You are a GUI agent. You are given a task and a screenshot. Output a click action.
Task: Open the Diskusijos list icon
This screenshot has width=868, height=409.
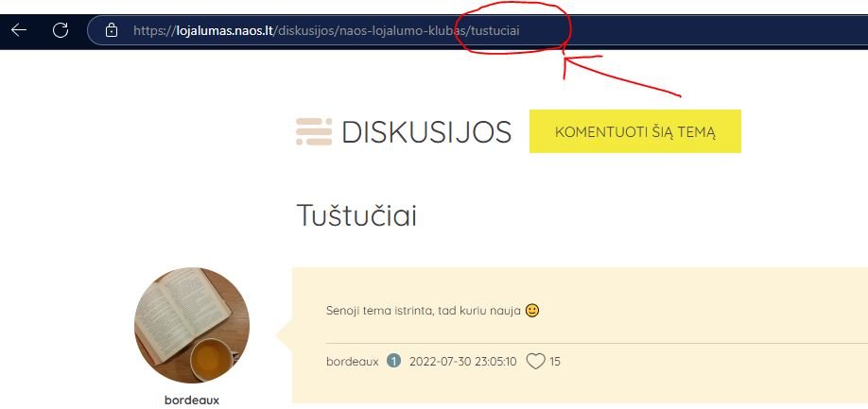[314, 131]
